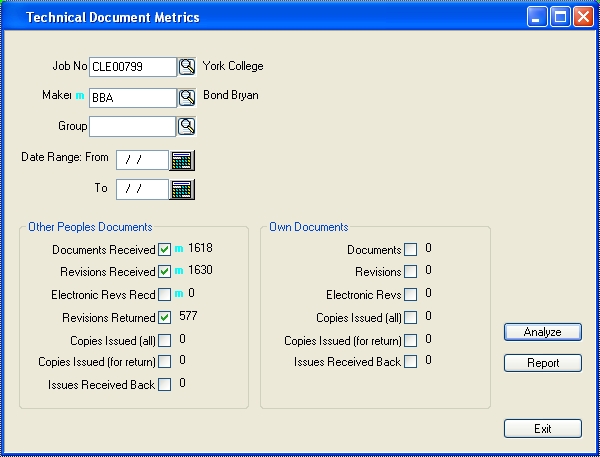This screenshot has height=457, width=600.
Task: Click the Exit button
Action: 543,429
